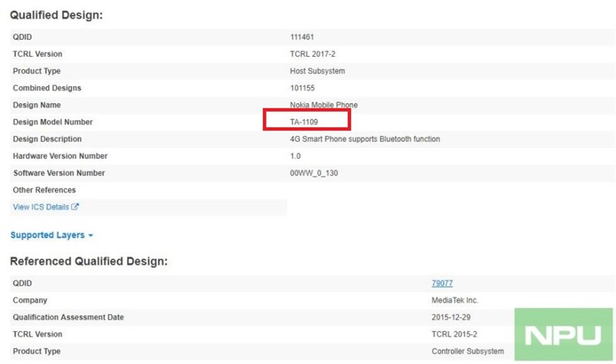
Task: Click the Qualified Design heading
Action: 58,15
